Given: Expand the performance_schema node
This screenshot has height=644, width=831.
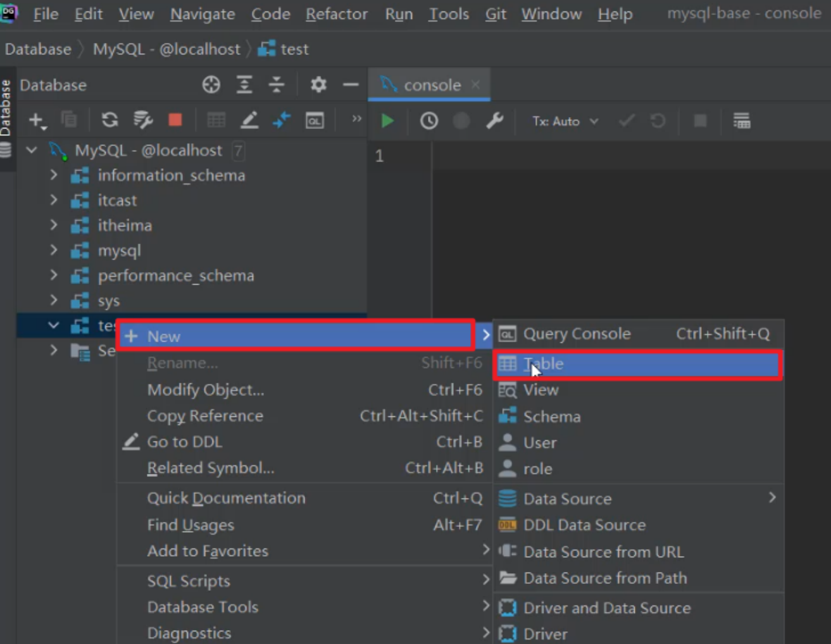Looking at the screenshot, I should pos(54,275).
